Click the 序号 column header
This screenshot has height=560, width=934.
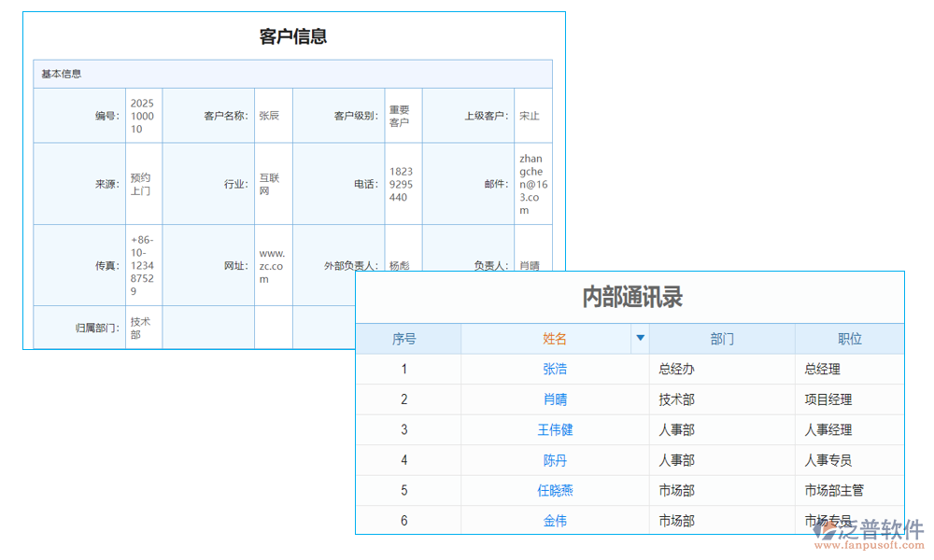[x=403, y=338]
